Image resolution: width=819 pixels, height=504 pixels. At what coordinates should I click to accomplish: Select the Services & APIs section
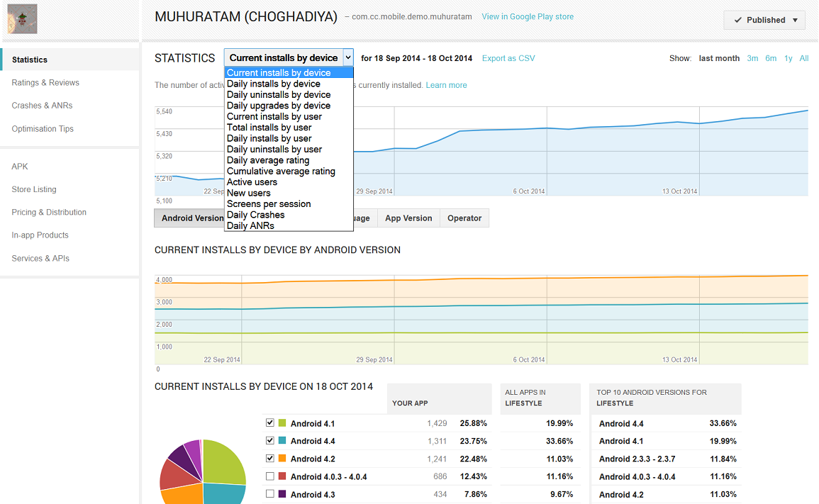click(41, 258)
